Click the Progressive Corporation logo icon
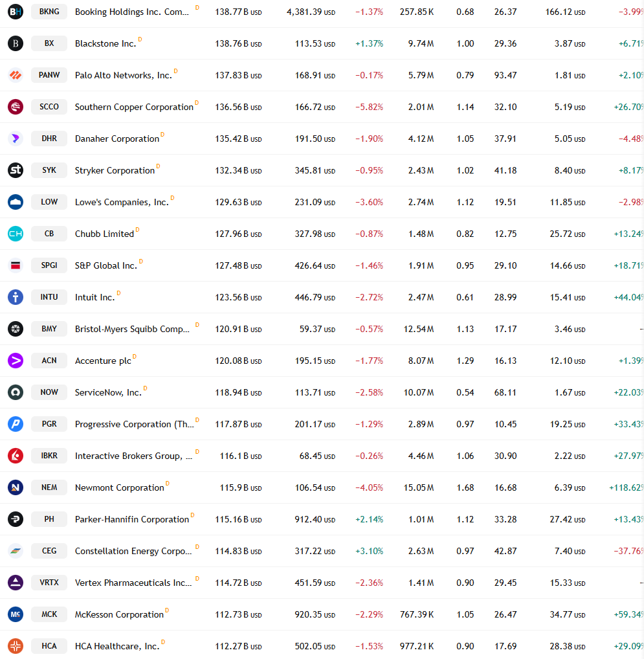The width and height of the screenshot is (644, 659). 16,424
